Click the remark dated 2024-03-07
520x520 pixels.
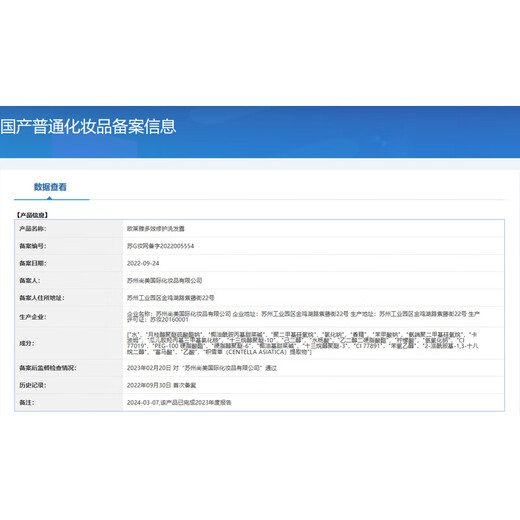179,403
